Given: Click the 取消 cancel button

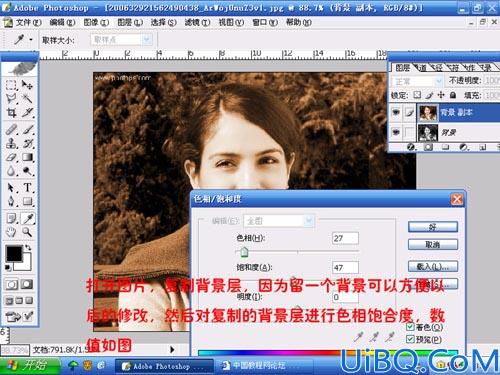Looking at the screenshot, I should tap(433, 245).
